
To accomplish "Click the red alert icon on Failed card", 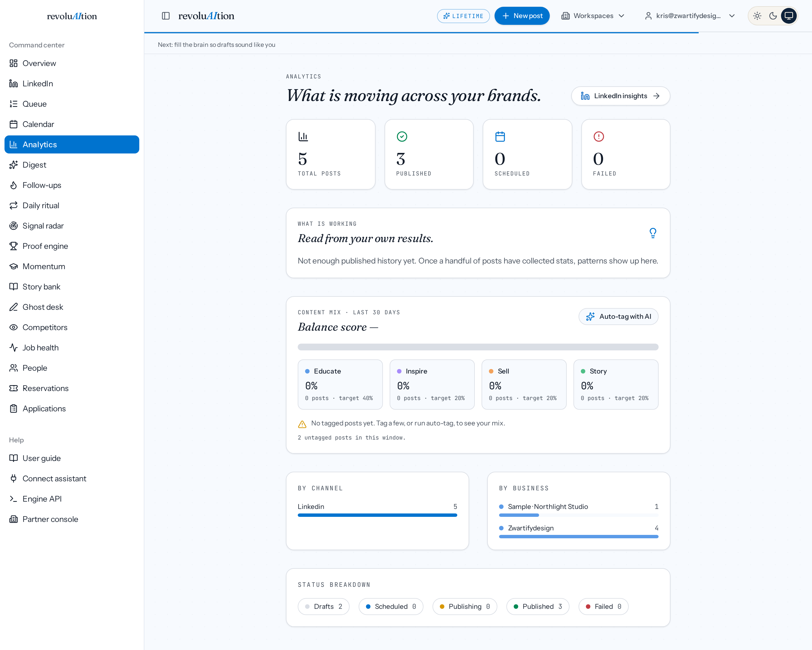I will point(599,137).
